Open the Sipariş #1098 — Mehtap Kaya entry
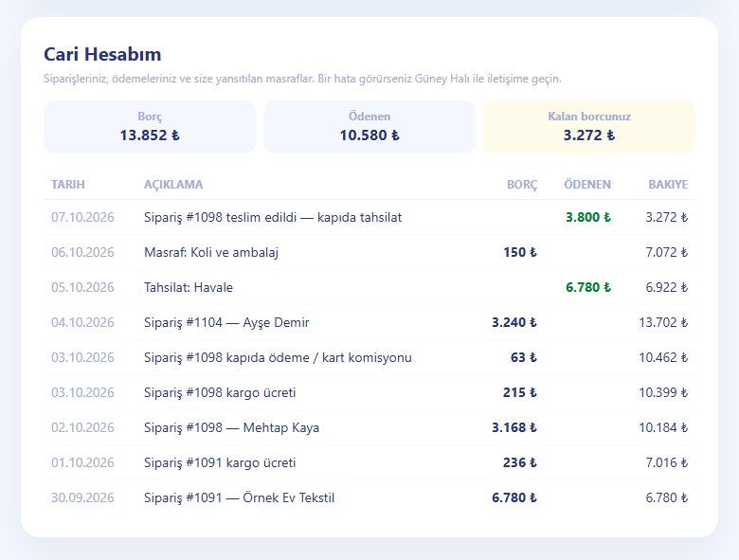Viewport: 739px width, 560px height. point(369,427)
